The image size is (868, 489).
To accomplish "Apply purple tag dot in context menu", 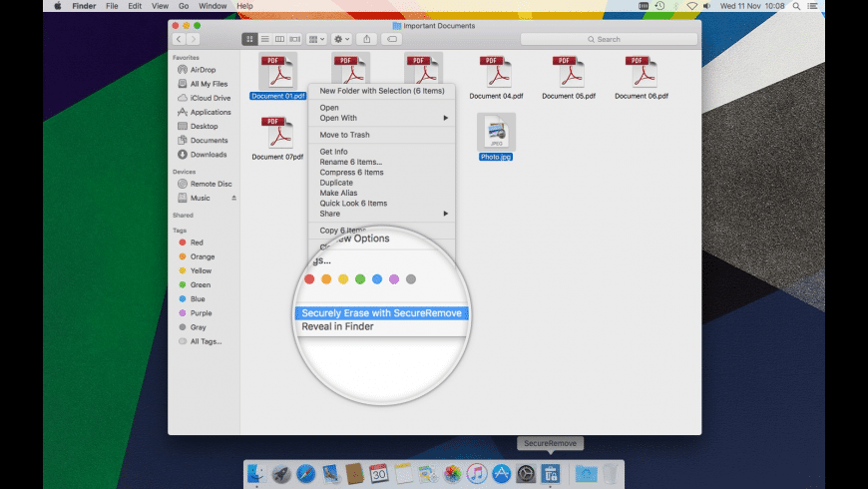I will pyautogui.click(x=393, y=279).
